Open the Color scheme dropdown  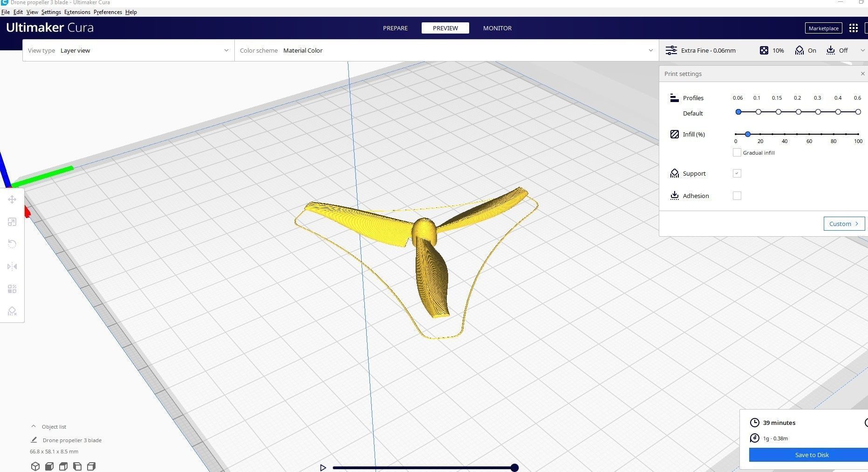point(446,50)
